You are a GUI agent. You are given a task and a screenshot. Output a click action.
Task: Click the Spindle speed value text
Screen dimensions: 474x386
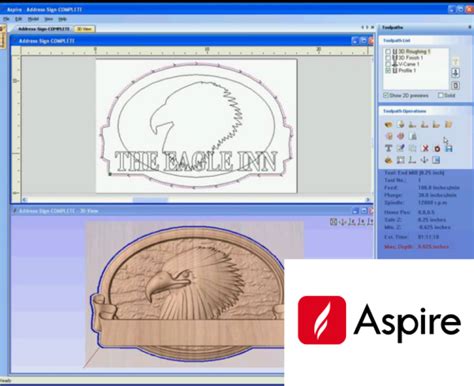[x=433, y=203]
